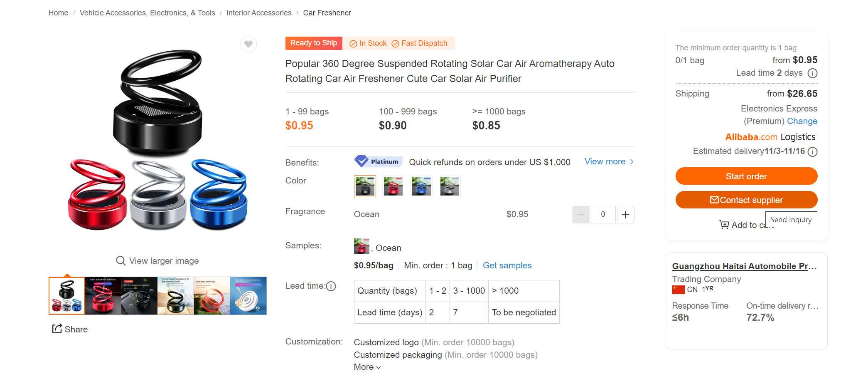Increase Ocean fragrance quantity with plus
868x374 pixels.
[625, 215]
